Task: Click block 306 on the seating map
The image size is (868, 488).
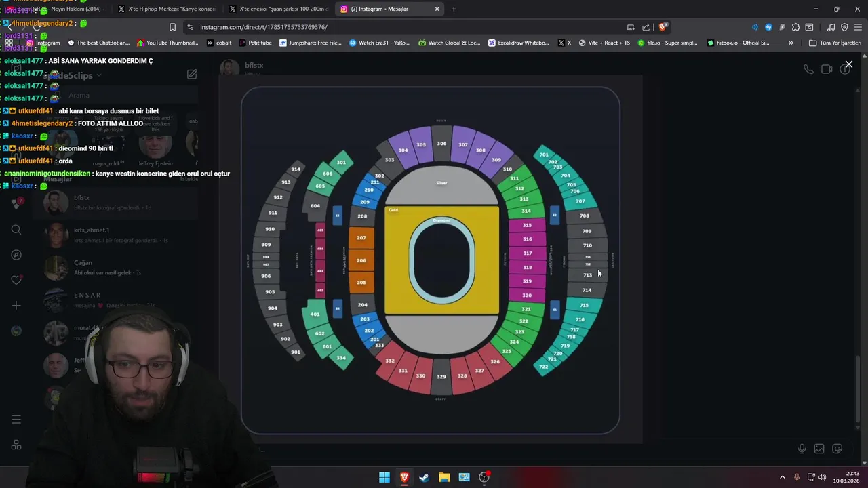Action: 441,144
